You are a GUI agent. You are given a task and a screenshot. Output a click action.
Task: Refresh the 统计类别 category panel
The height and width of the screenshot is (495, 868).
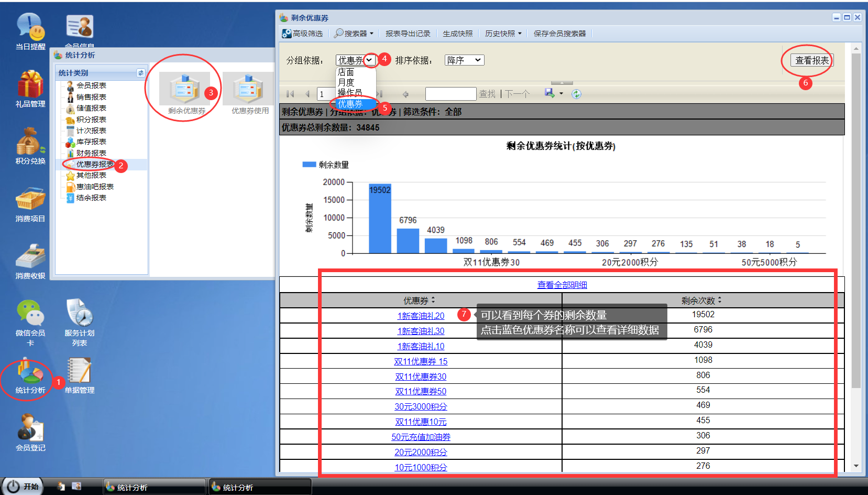[x=140, y=73]
